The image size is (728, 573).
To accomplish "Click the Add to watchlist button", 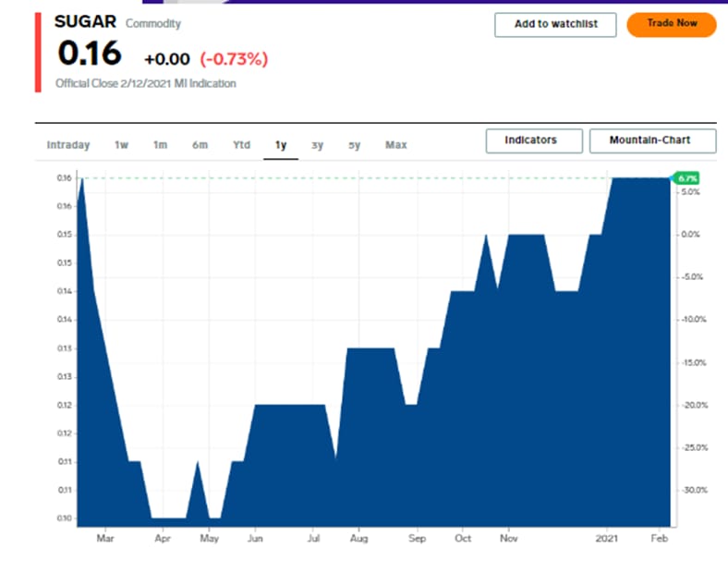I will pyautogui.click(x=554, y=24).
